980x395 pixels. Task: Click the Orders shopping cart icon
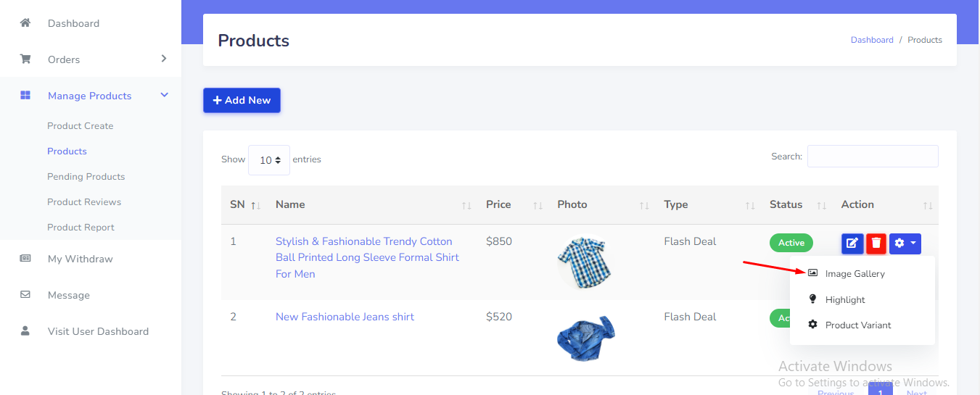point(25,59)
